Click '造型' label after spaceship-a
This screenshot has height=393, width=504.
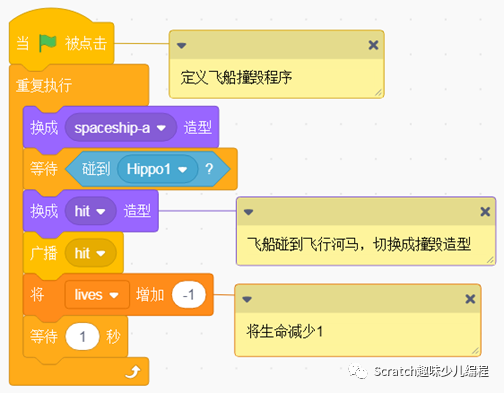(x=198, y=128)
